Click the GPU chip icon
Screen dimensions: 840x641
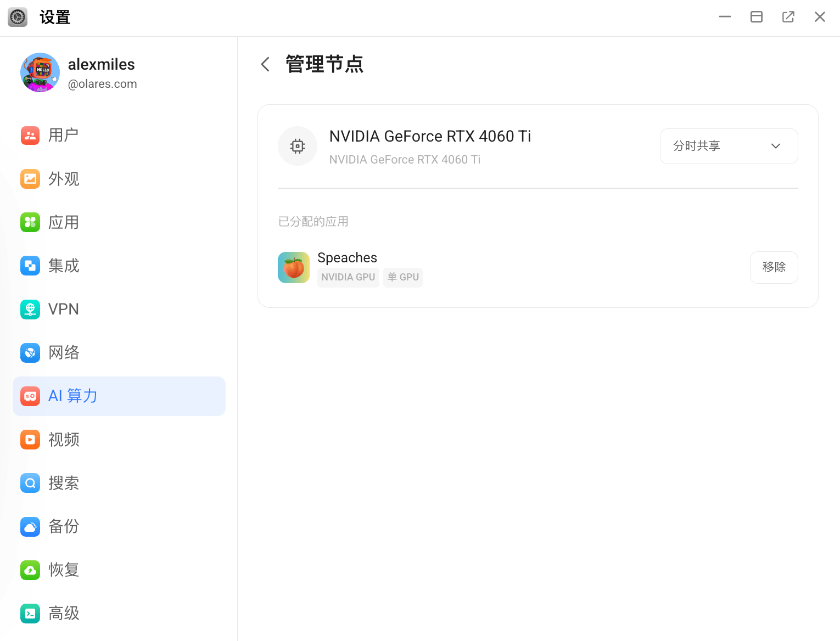tap(298, 146)
